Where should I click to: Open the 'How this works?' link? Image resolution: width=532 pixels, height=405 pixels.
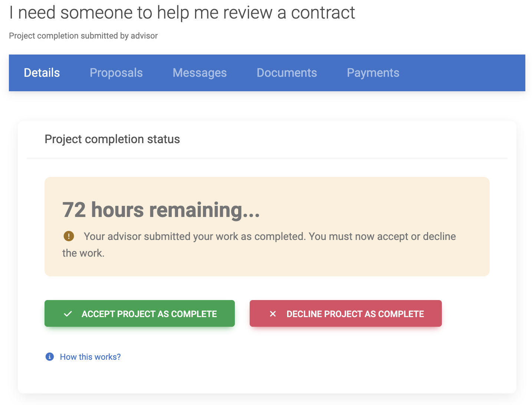point(90,357)
